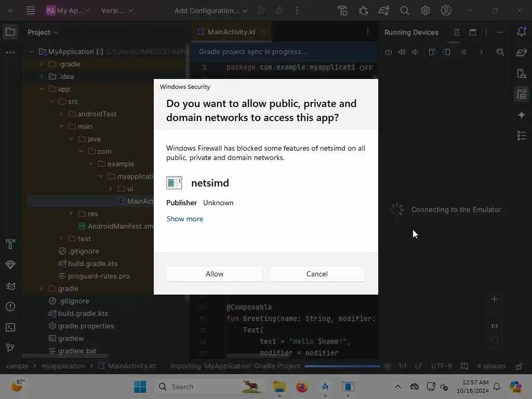This screenshot has width=532, height=399.
Task: Click Allow in Windows Security dialog
Action: pos(215,274)
